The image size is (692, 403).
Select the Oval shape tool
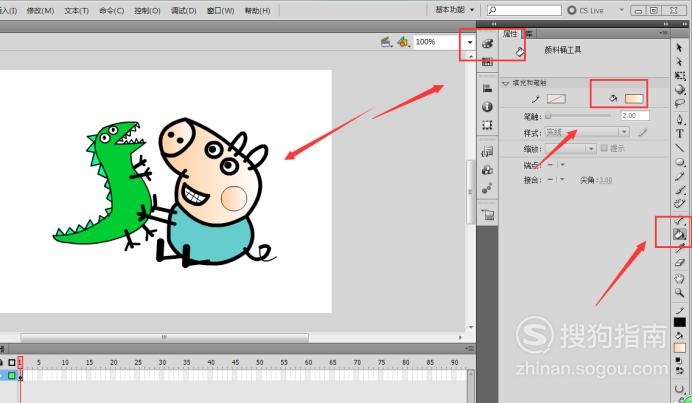[680, 162]
